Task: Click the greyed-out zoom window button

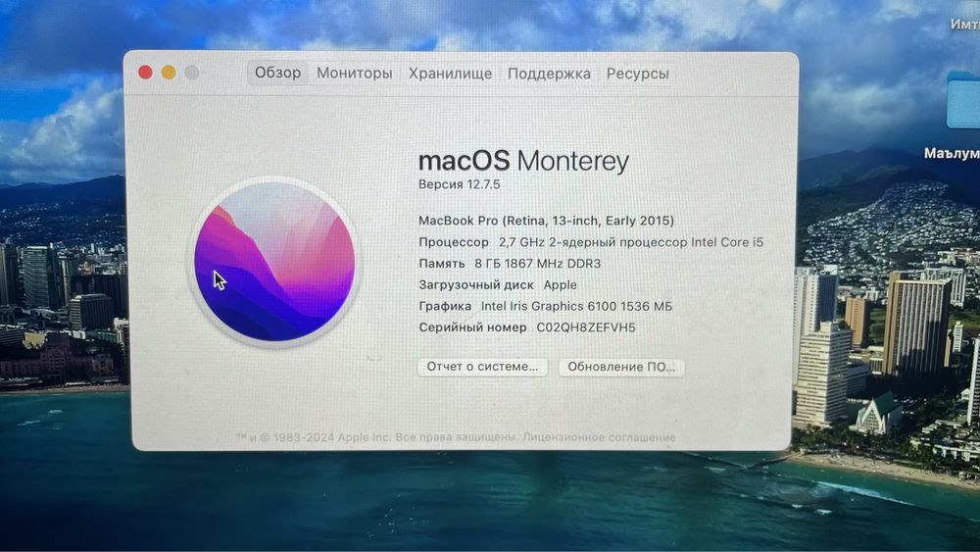Action: 192,73
